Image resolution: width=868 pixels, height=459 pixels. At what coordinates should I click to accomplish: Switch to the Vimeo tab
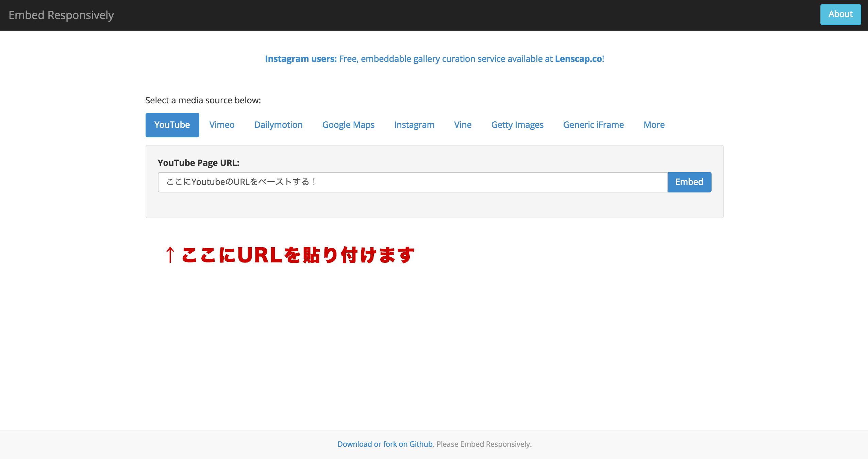pyautogui.click(x=222, y=125)
